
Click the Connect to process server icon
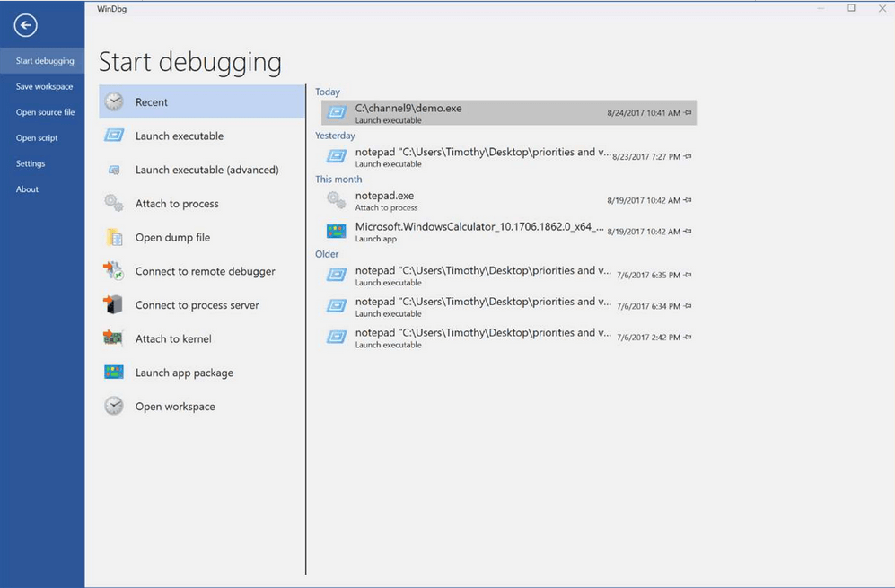pos(114,305)
